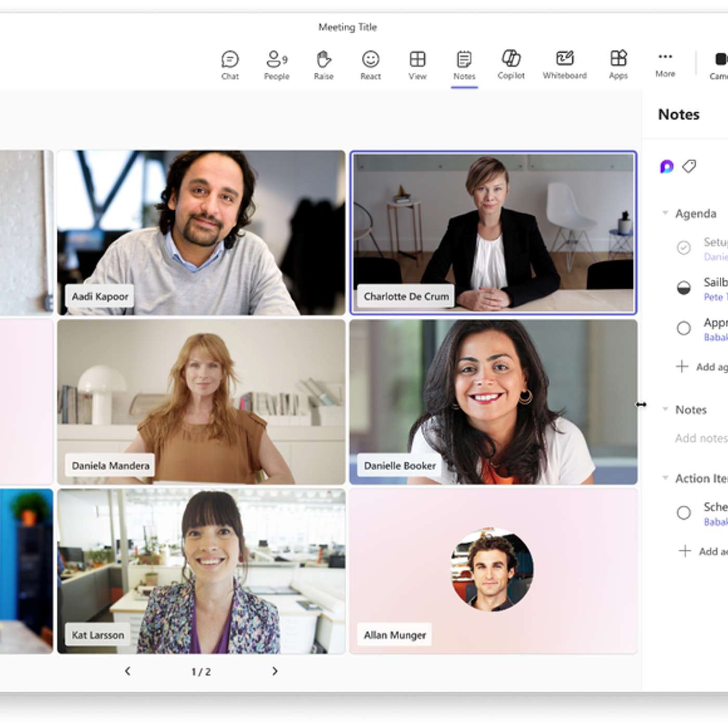Image resolution: width=728 pixels, height=728 pixels.
Task: Raise your hand in the meeting
Action: [323, 66]
